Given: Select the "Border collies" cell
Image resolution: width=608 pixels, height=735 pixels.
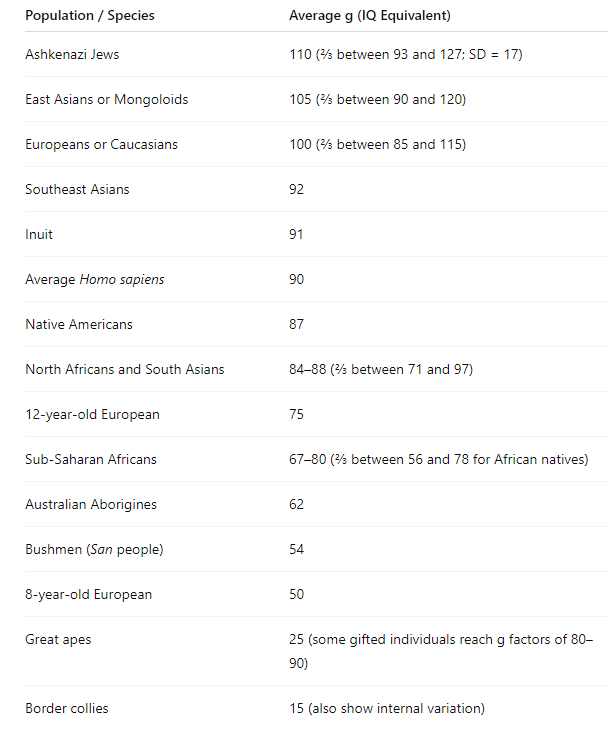Looking at the screenshot, I should coord(67,708).
